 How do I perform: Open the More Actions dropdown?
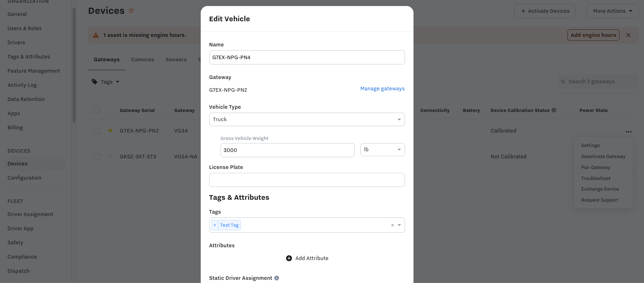click(x=612, y=11)
